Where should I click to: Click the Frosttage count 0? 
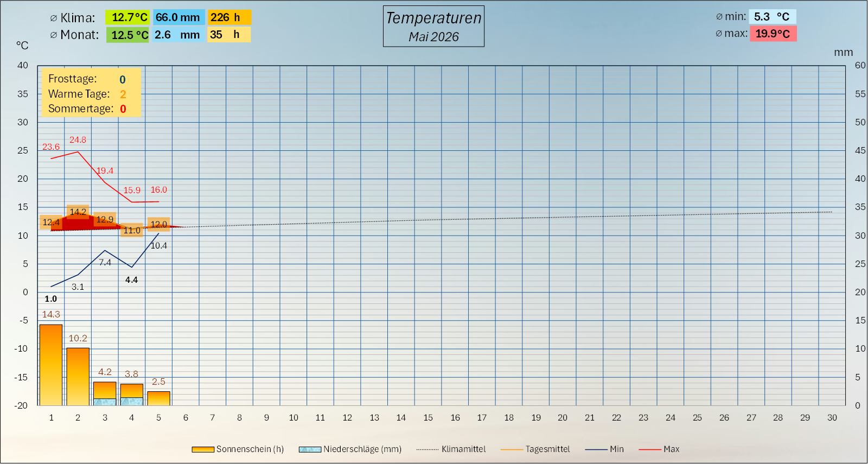click(x=123, y=80)
